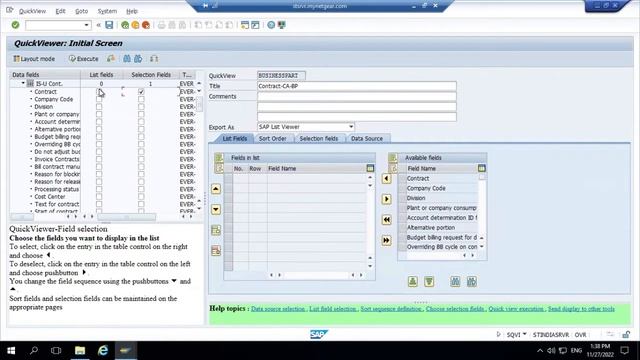Viewport: 640px width, 360px height.
Task: Open File Explorer from the taskbar
Action: point(80,350)
